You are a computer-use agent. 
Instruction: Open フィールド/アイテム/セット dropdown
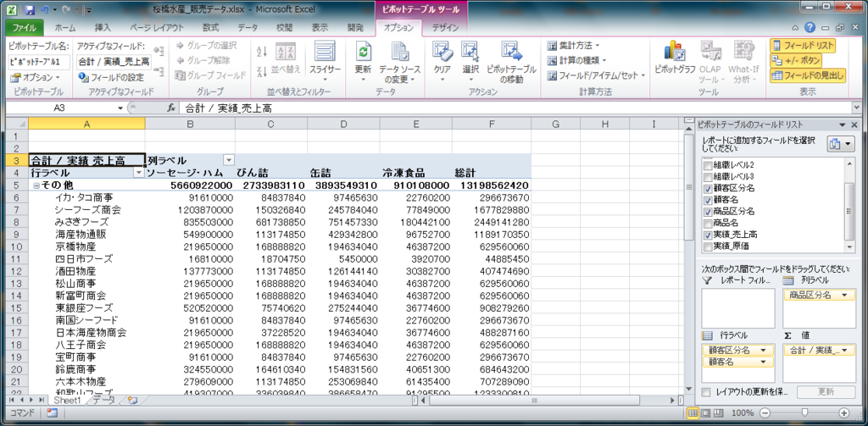point(596,75)
